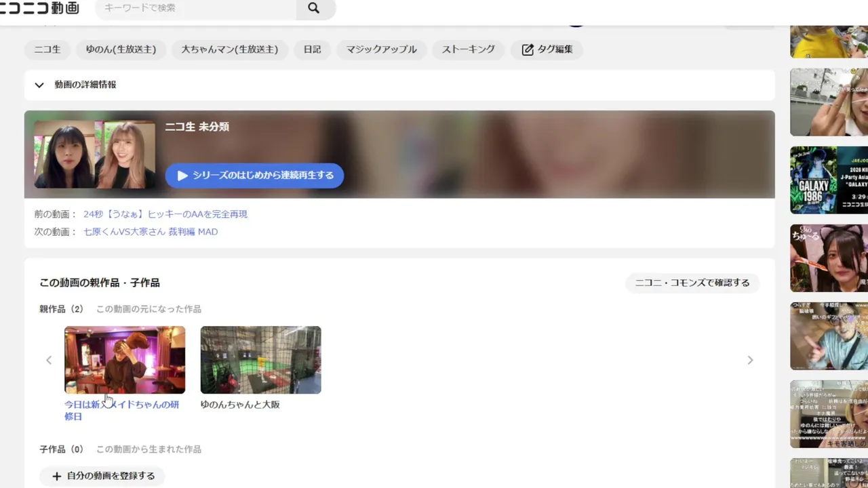
Task: Open the マジックアップル tag
Action: tap(382, 49)
